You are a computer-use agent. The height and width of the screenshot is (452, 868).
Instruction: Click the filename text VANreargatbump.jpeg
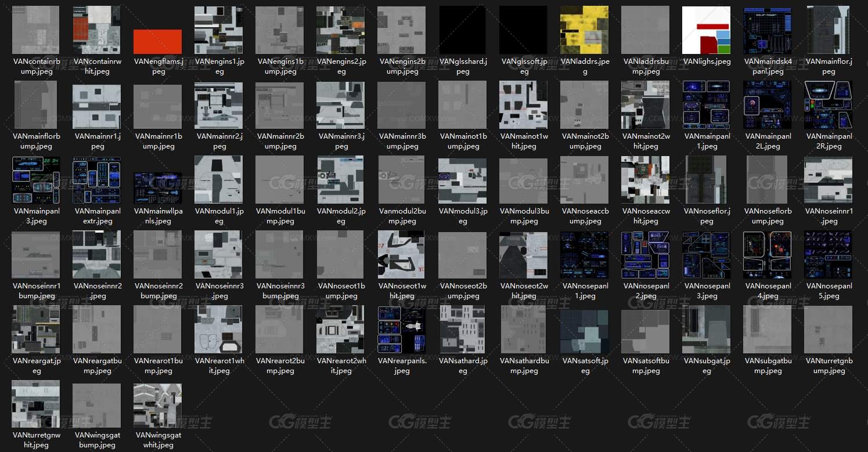click(97, 366)
